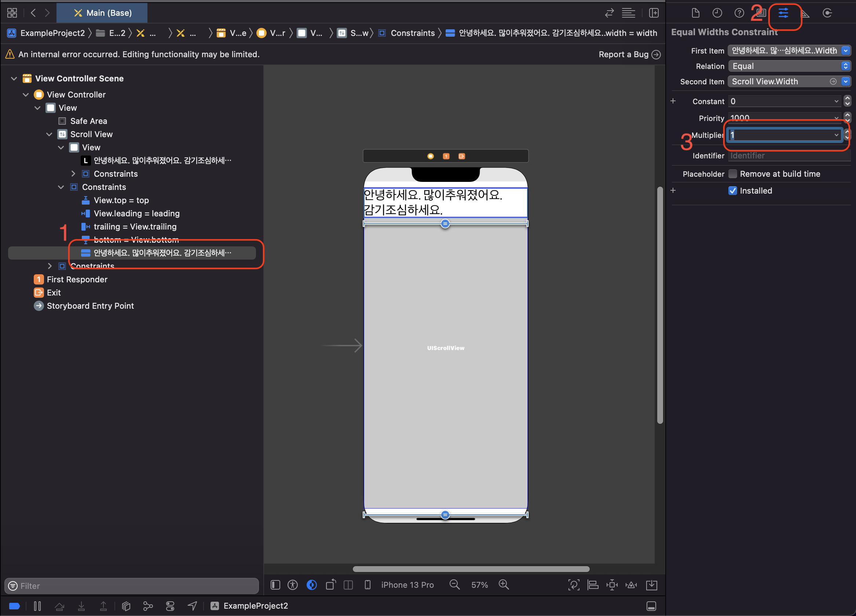Toggle the Installed checkbox
The height and width of the screenshot is (616, 856).
732,191
